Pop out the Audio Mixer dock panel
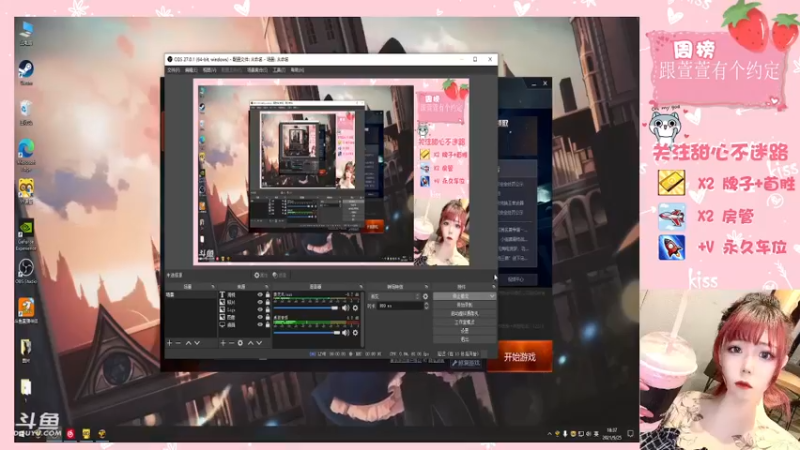This screenshot has width=800, height=450. [x=361, y=287]
